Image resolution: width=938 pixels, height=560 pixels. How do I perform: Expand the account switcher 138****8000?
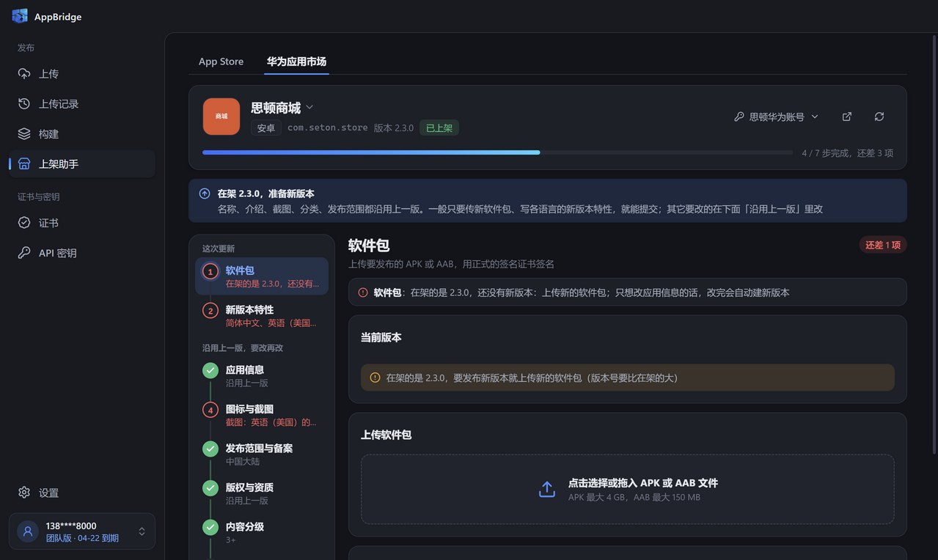[x=82, y=531]
